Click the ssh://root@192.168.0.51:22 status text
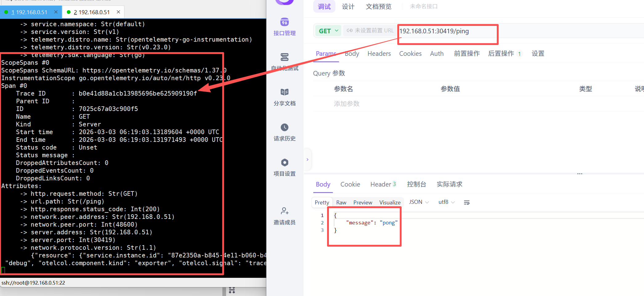This screenshot has height=296, width=644. (x=33, y=283)
